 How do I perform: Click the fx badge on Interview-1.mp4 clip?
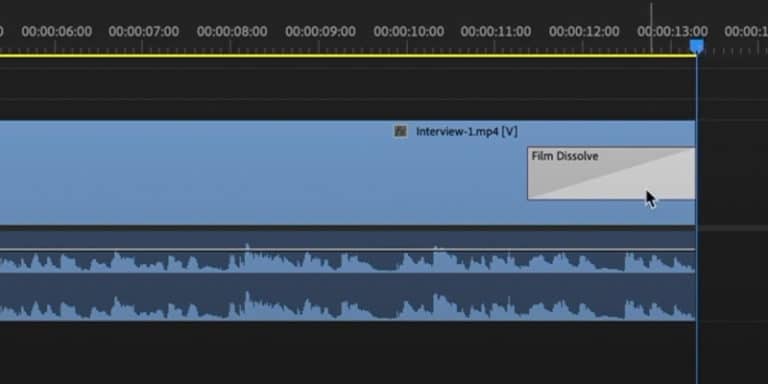pyautogui.click(x=401, y=131)
